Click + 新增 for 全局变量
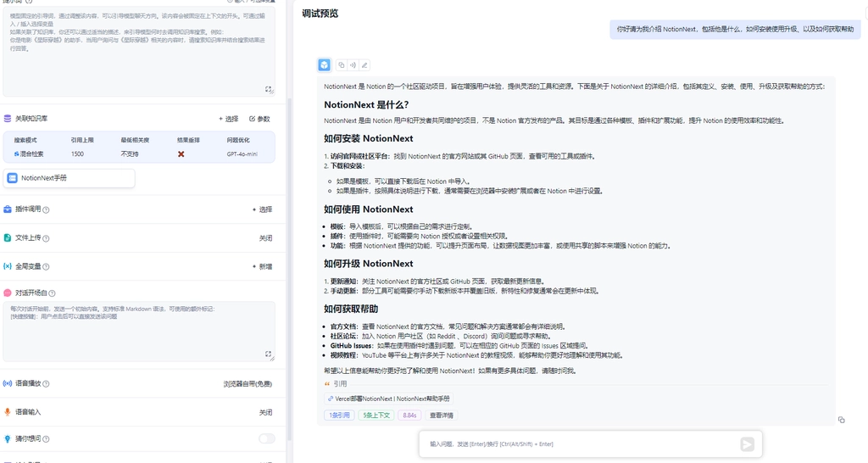This screenshot has width=868, height=463. pos(263,267)
